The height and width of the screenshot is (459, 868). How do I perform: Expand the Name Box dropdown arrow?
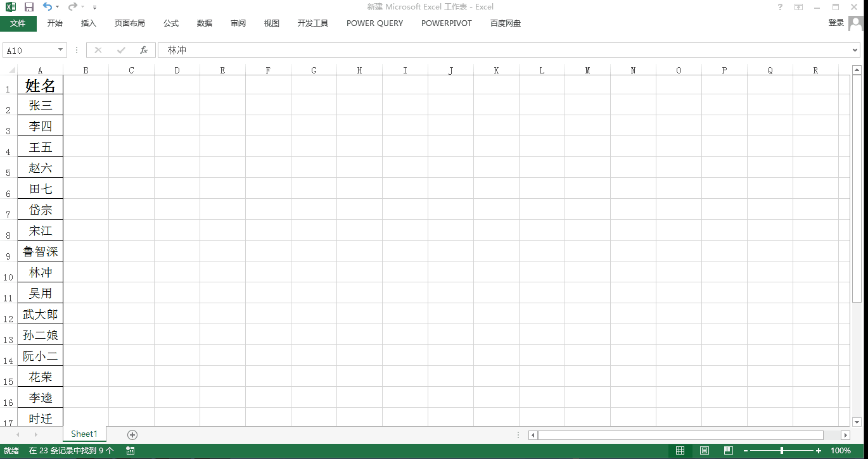[x=61, y=50]
